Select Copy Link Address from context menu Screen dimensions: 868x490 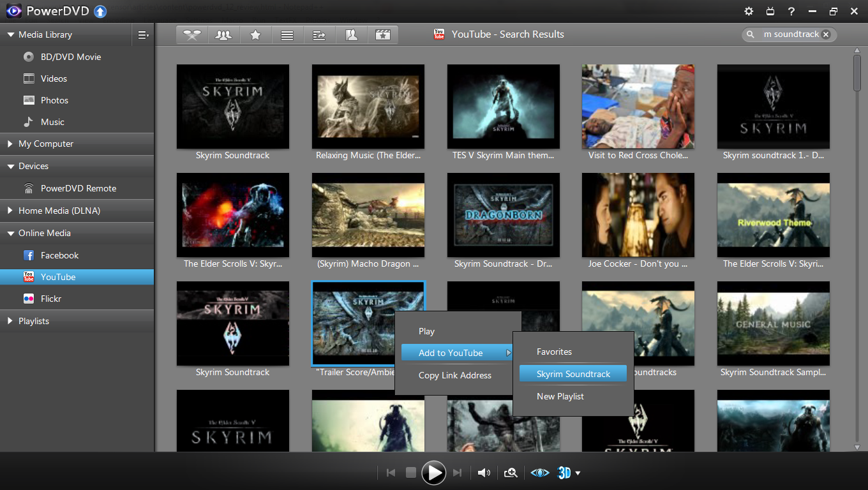tap(454, 375)
